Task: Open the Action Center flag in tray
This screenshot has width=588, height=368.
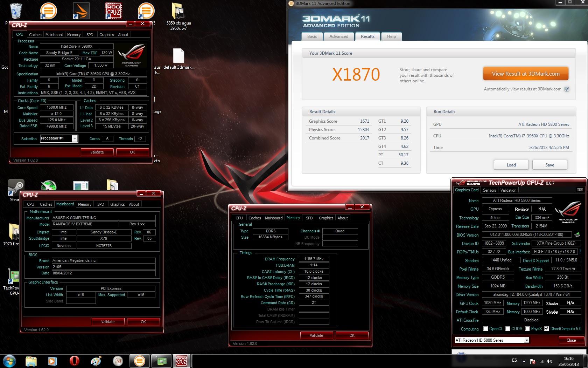Action: 532,361
